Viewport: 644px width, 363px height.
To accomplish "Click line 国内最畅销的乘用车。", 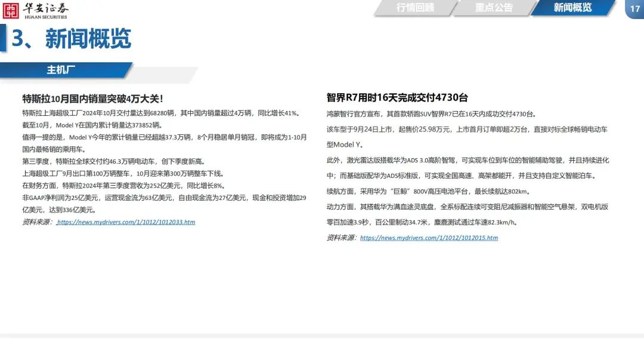I will (x=54, y=149).
